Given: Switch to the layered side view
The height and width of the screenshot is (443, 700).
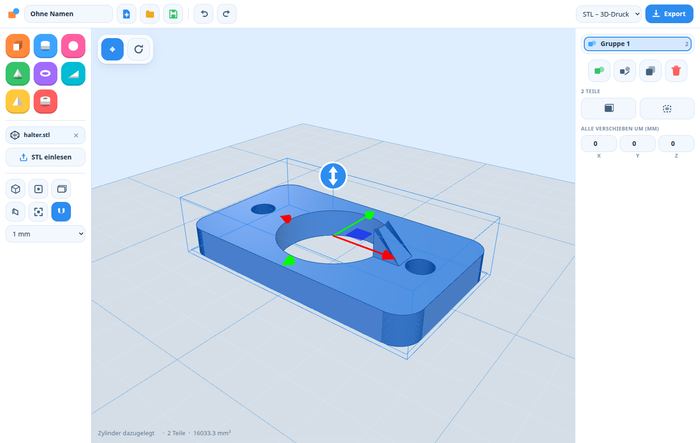Looking at the screenshot, I should (61, 189).
